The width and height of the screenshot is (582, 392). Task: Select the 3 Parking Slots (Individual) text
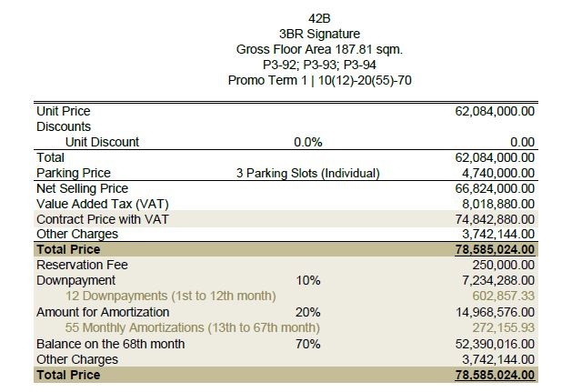point(307,173)
